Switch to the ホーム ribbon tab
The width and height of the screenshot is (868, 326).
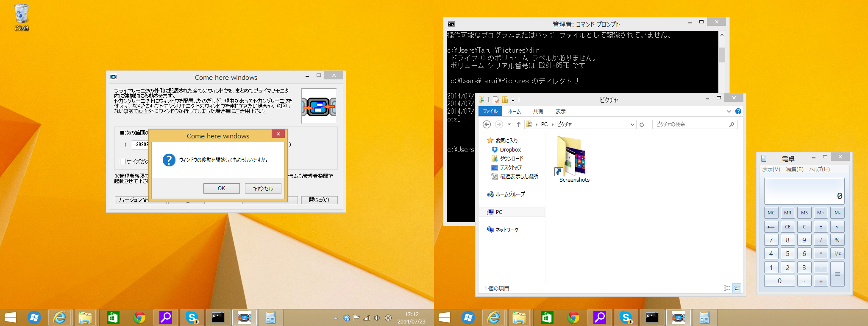point(514,111)
